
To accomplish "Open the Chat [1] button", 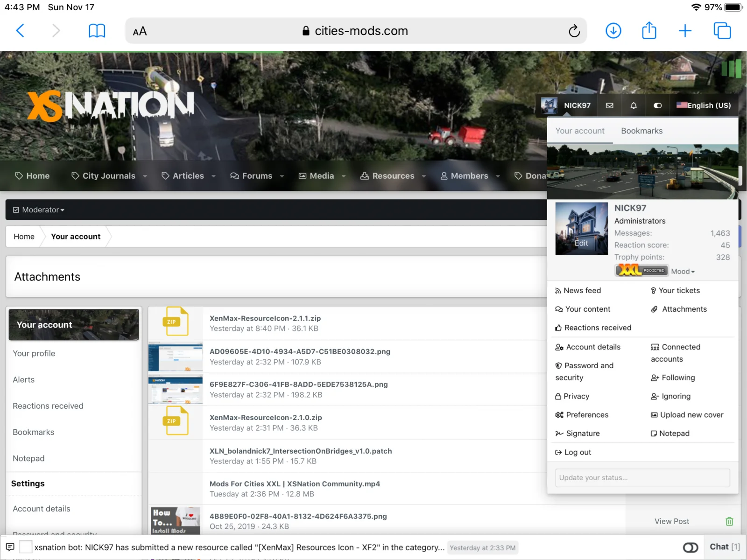I will 725,547.
